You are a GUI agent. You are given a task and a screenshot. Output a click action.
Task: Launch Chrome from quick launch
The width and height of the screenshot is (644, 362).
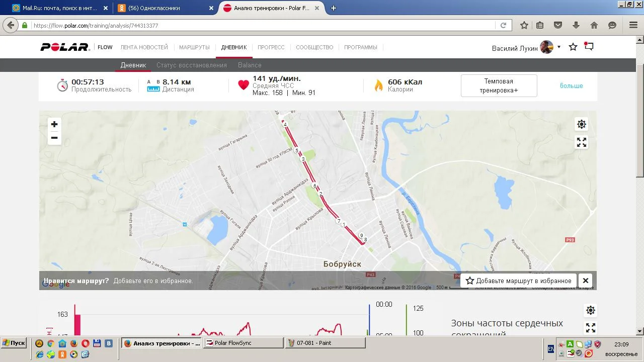(x=50, y=343)
